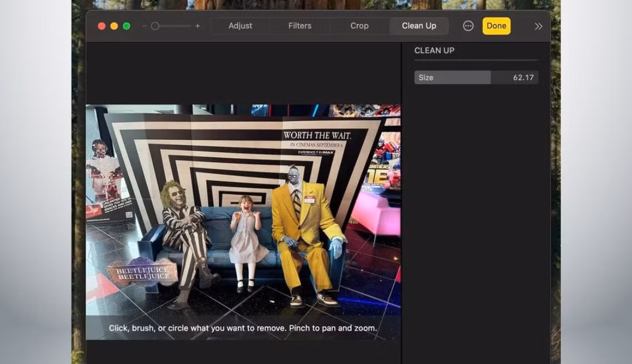This screenshot has width=632, height=364.
Task: Click the CLEAN UP panel heading
Action: tap(434, 50)
